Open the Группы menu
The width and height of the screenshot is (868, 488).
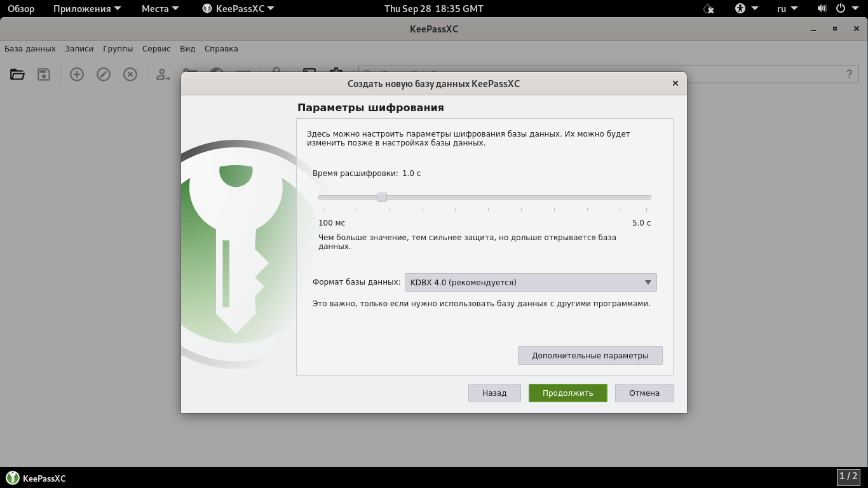click(118, 49)
